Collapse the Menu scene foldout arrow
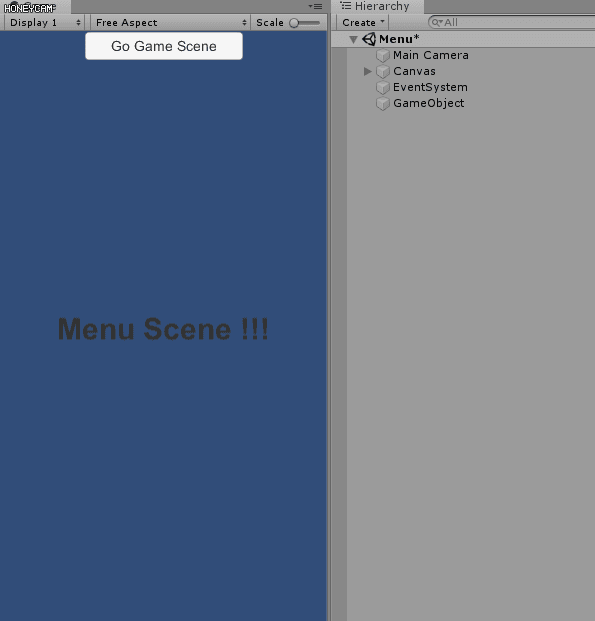The image size is (595, 621). pyautogui.click(x=354, y=39)
